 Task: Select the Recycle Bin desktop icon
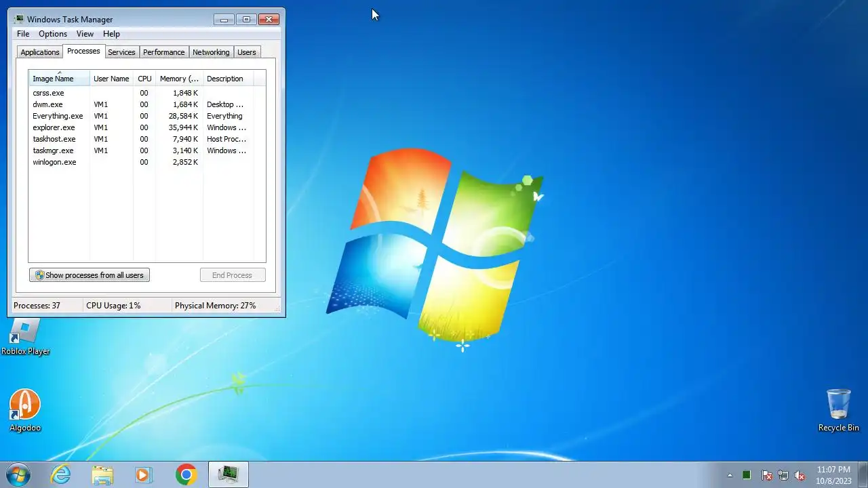tap(839, 409)
